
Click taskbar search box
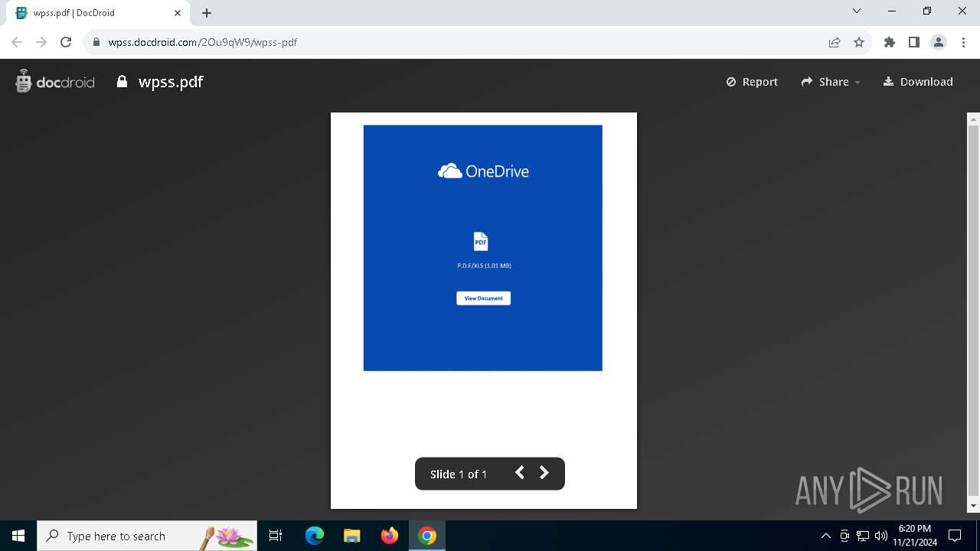[x=147, y=536]
